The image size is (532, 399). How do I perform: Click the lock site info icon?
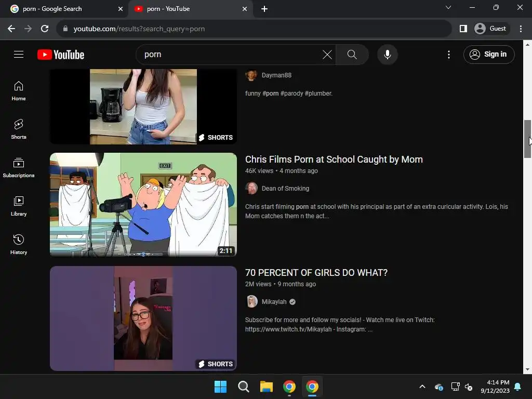point(65,29)
